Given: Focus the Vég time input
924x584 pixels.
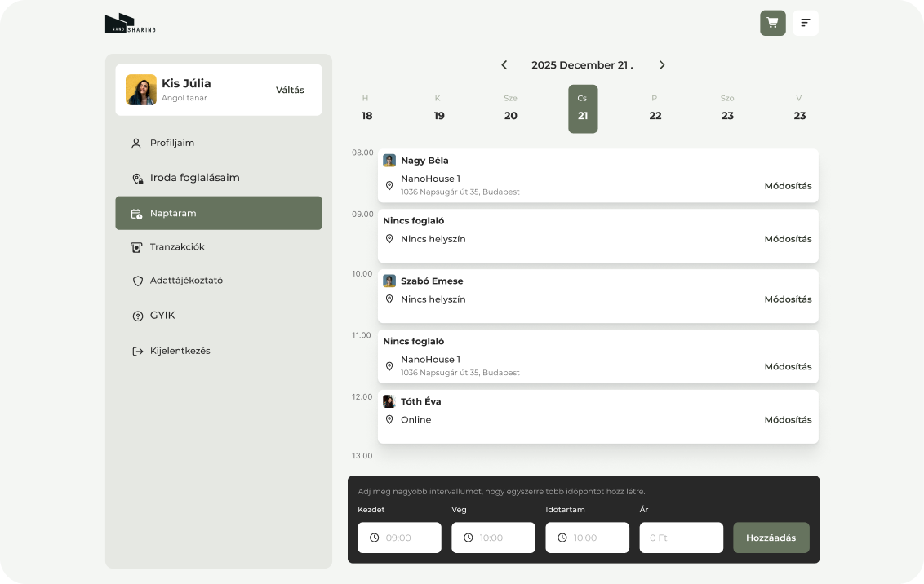Looking at the screenshot, I should pyautogui.click(x=493, y=538).
